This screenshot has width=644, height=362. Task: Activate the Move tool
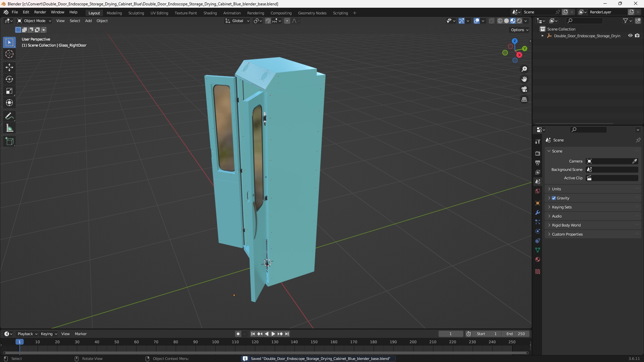(9, 67)
